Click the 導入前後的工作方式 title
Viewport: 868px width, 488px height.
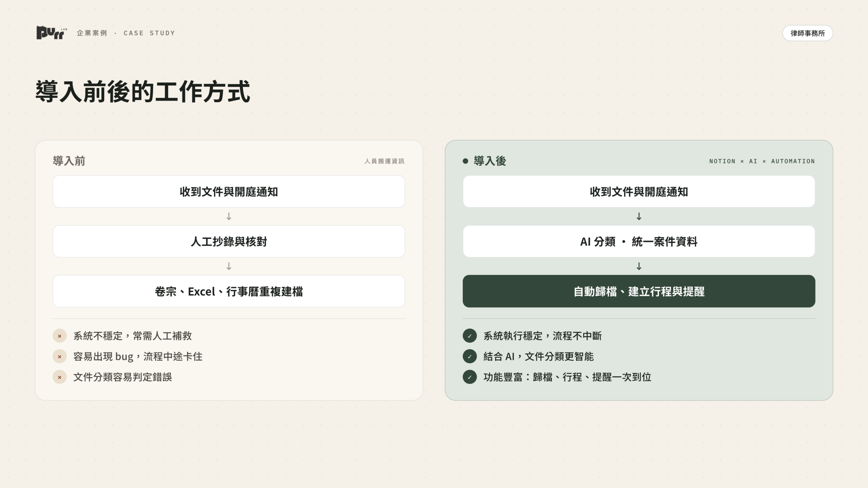143,91
